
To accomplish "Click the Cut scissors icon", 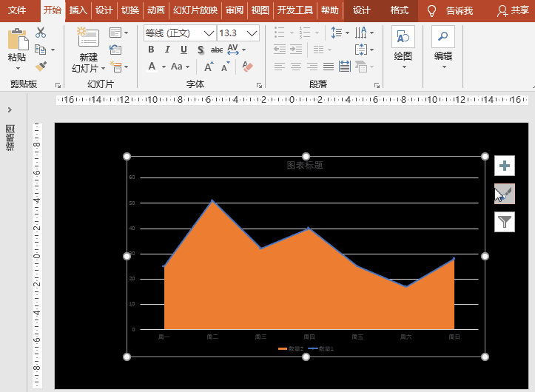I will click(41, 33).
